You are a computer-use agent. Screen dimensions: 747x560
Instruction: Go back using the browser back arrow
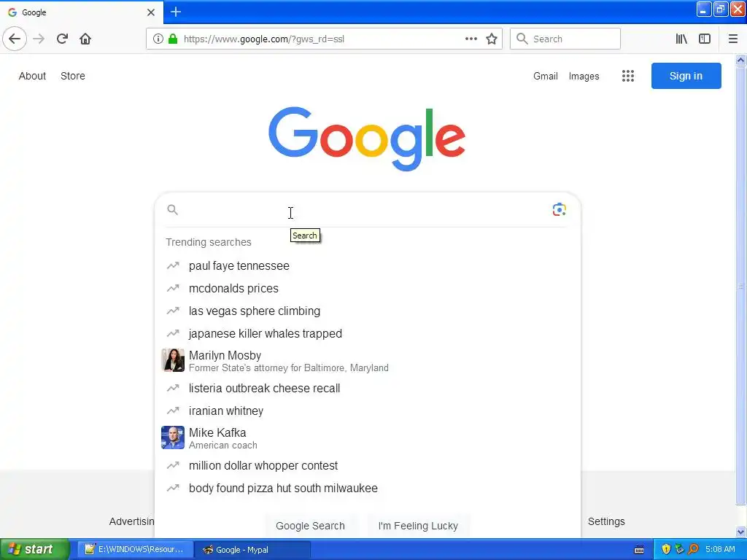[x=15, y=39]
